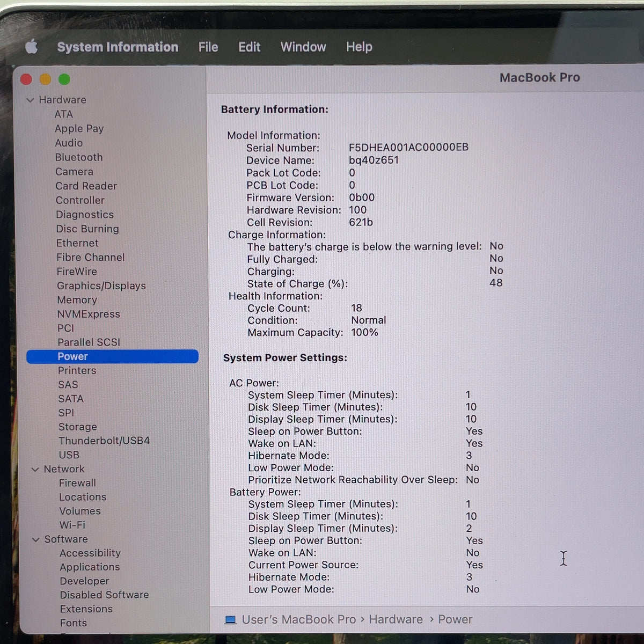The height and width of the screenshot is (644, 644).
Task: Select Accessibility under Software
Action: click(x=90, y=553)
